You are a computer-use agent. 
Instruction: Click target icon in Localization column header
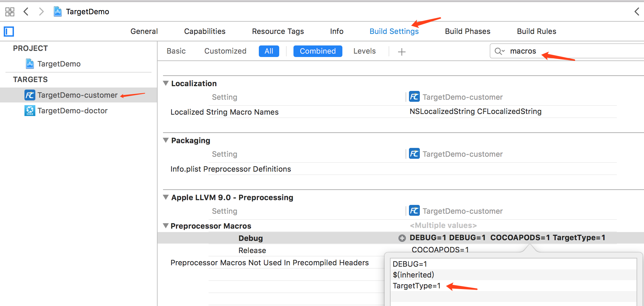pos(414,97)
